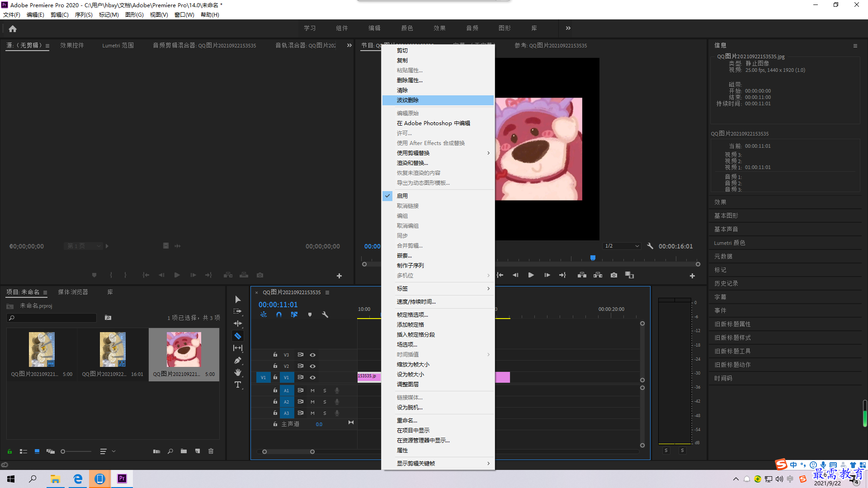This screenshot has width=868, height=488.
Task: Click the Export Frame camera icon
Action: click(614, 275)
